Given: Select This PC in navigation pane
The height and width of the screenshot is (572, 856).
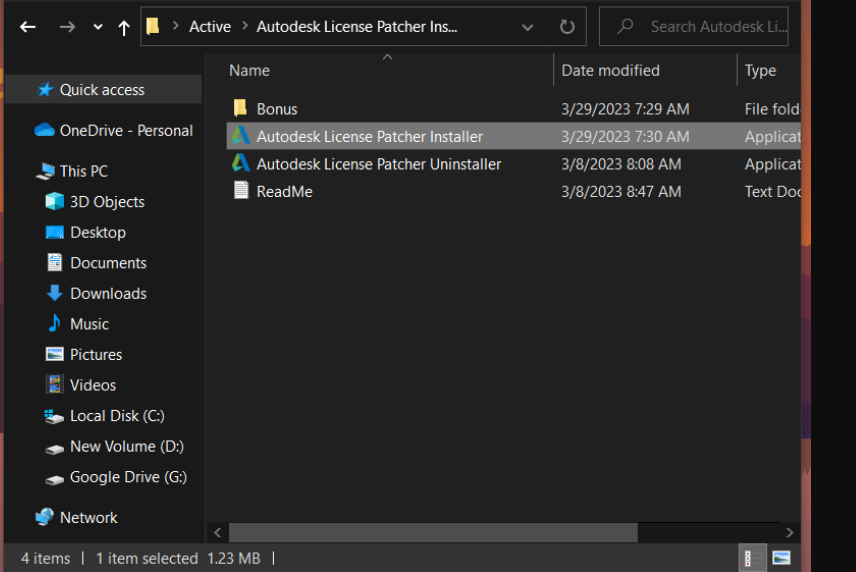Looking at the screenshot, I should tap(83, 171).
